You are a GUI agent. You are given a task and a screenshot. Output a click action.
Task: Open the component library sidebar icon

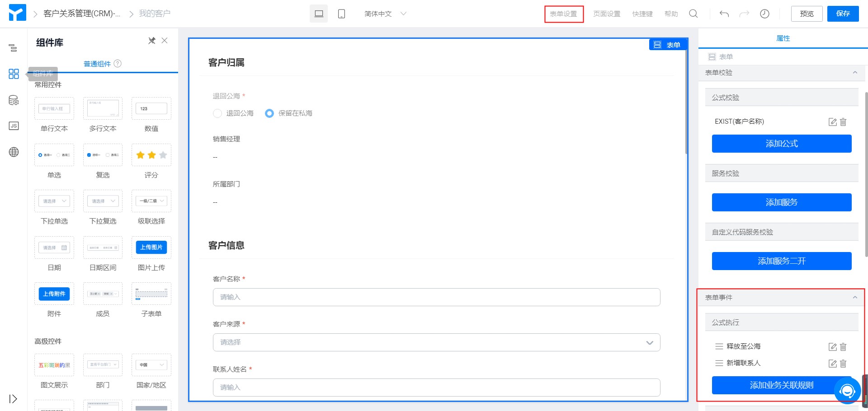click(x=14, y=74)
